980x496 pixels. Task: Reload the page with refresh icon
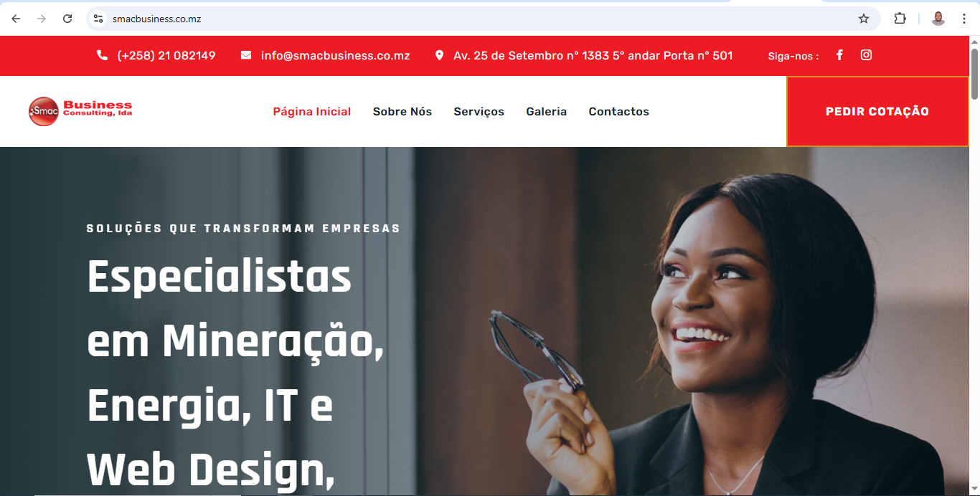pyautogui.click(x=67, y=19)
